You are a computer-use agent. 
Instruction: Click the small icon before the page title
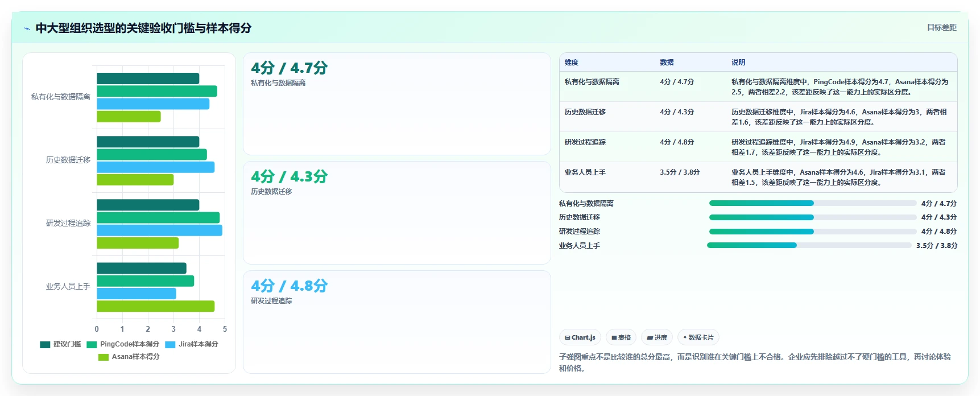coord(27,28)
